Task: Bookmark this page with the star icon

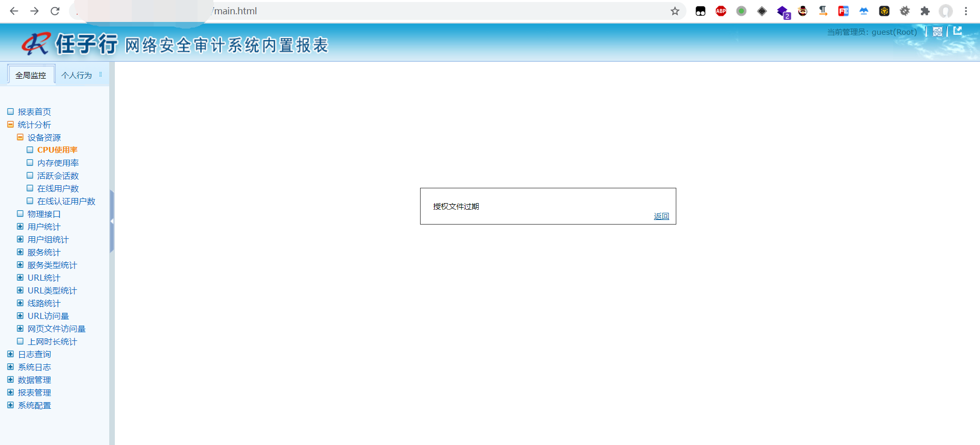Action: (675, 11)
